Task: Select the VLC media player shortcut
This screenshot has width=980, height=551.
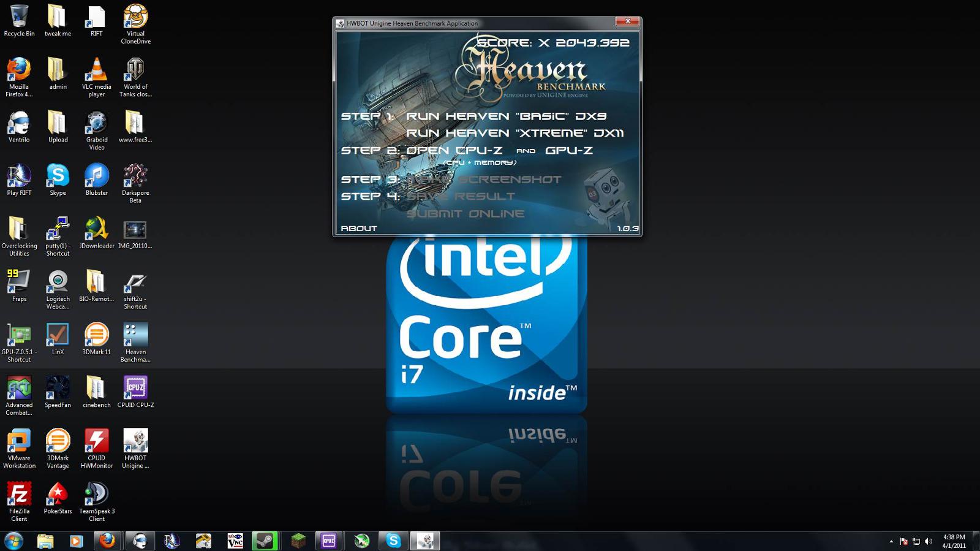Action: coord(97,77)
